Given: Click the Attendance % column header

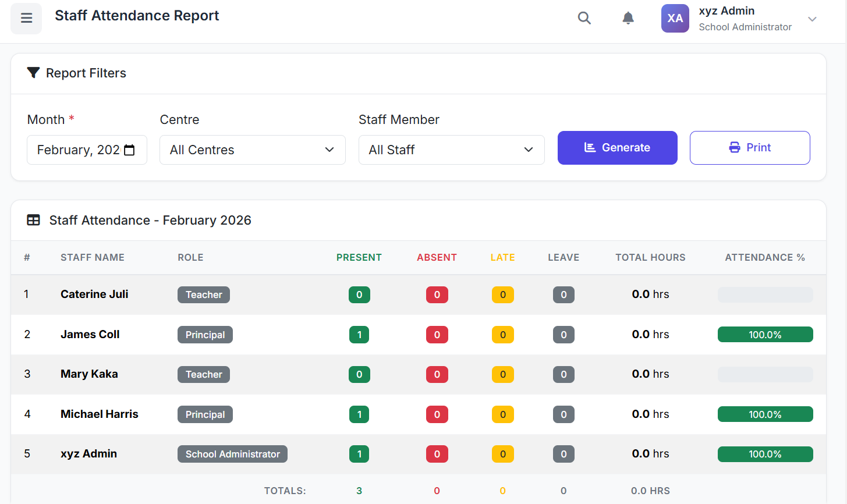Looking at the screenshot, I should [764, 257].
